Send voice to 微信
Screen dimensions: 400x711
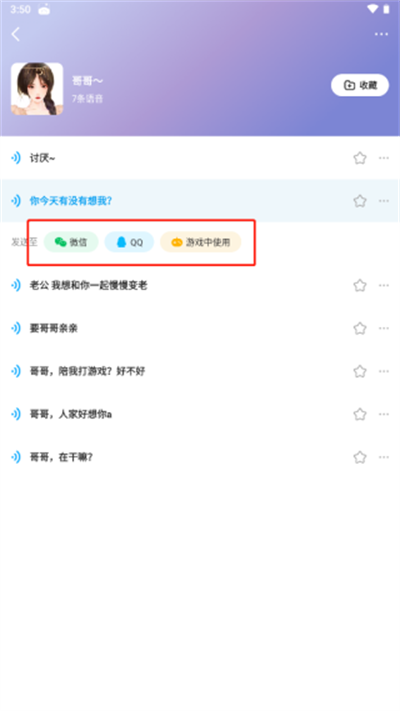(x=71, y=242)
